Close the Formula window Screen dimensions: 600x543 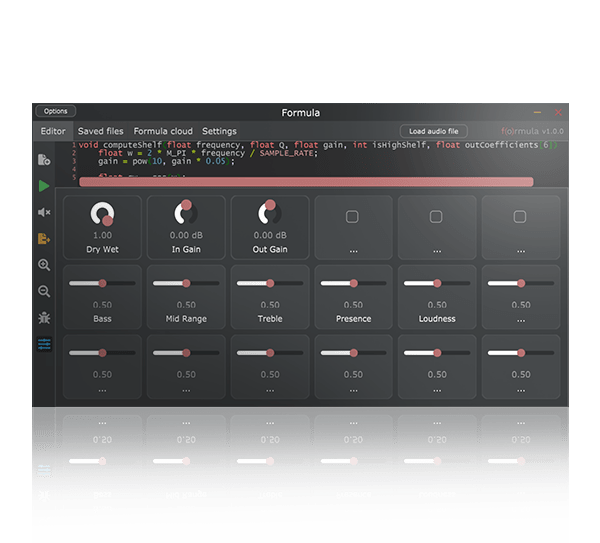(558, 113)
